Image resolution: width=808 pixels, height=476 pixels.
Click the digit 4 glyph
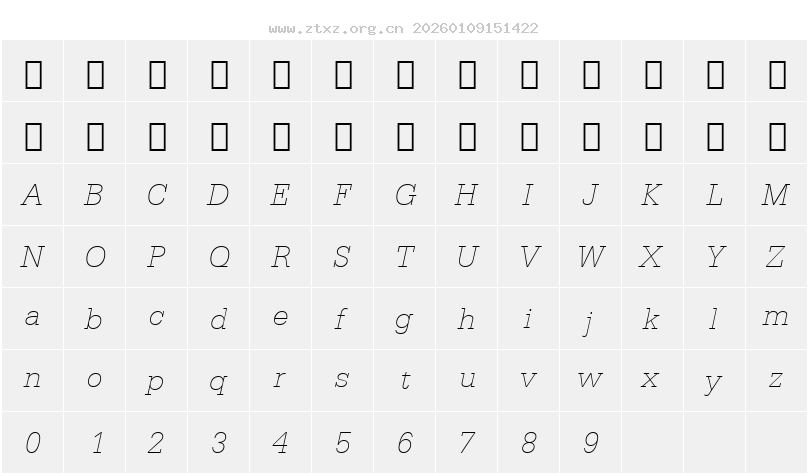281,442
